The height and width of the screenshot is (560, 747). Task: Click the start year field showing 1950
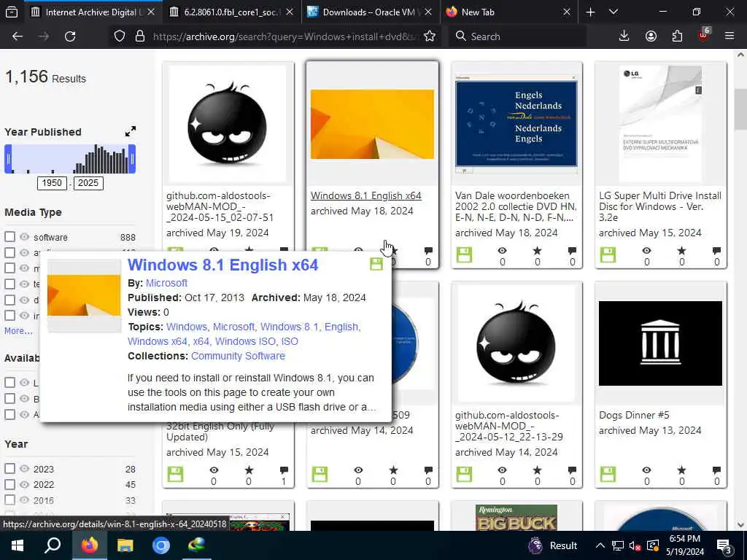pos(52,183)
